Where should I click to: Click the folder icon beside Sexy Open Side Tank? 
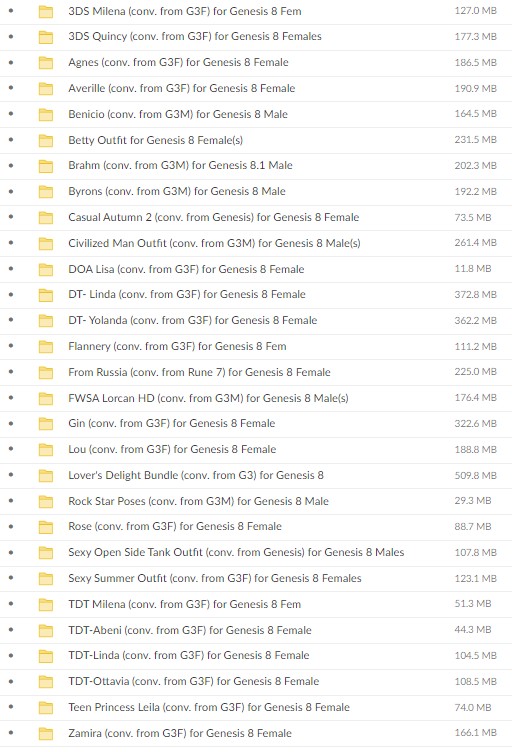[46, 553]
